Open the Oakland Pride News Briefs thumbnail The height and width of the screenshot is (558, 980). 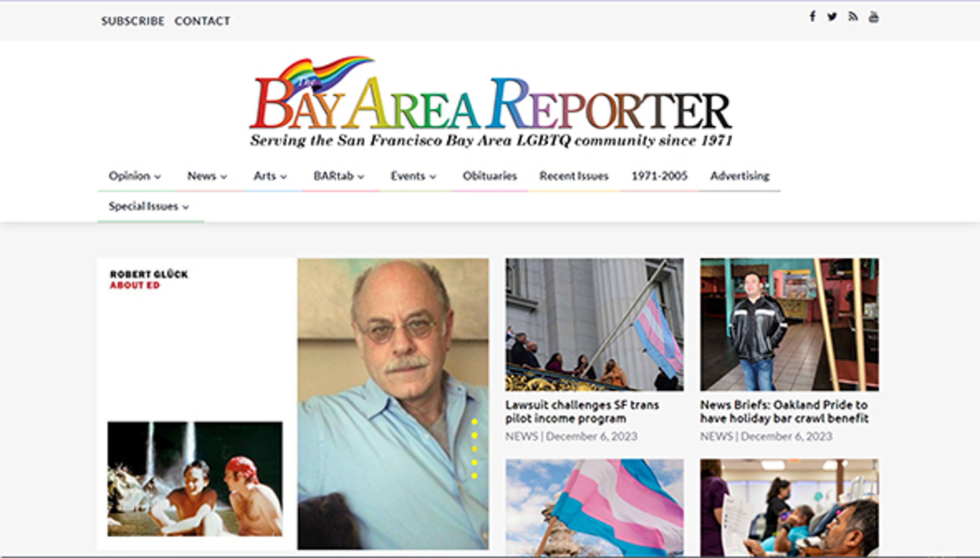click(789, 325)
